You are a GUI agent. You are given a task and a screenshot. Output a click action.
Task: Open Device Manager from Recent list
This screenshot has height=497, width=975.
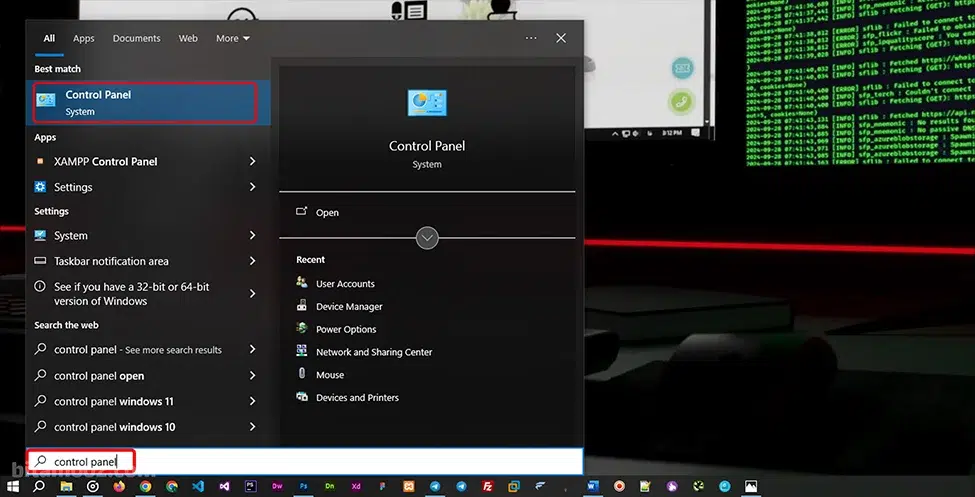(x=348, y=307)
